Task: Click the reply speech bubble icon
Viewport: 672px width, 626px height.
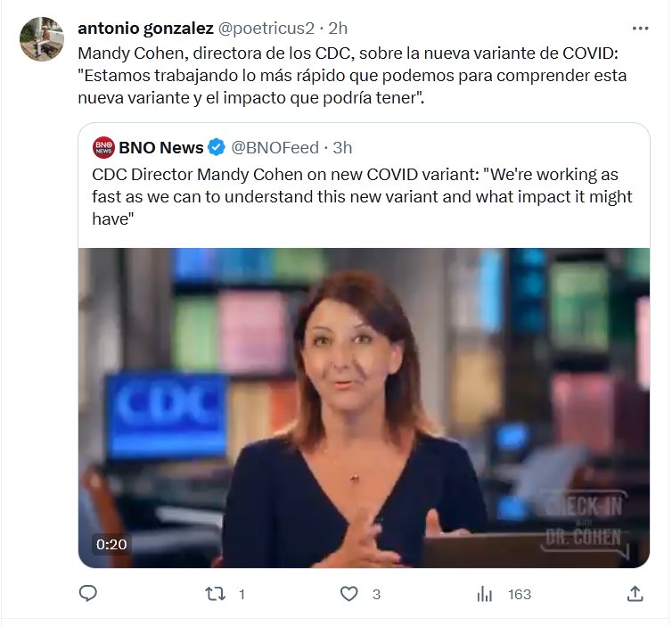Action: coord(87,594)
